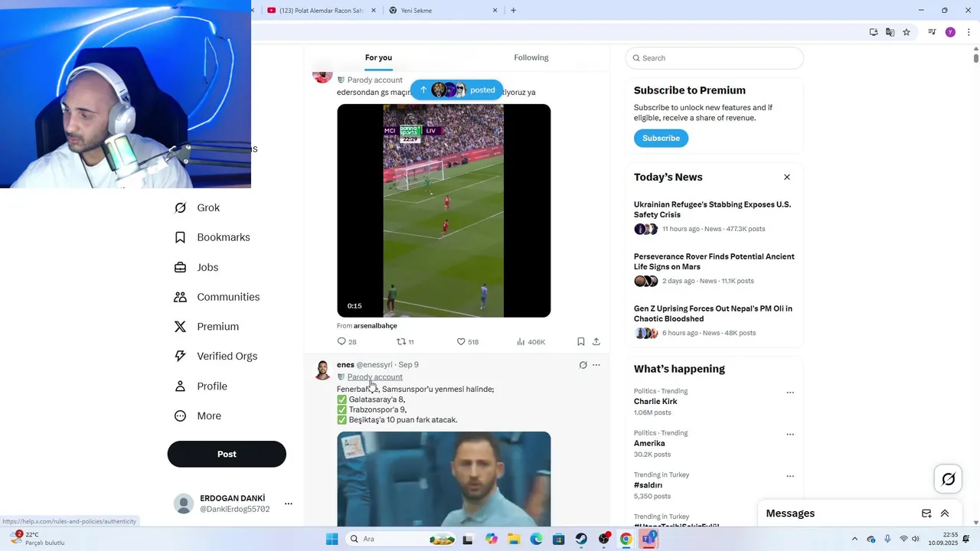Screen dimensions: 980x551
Task: Show hidden system tray icons
Action: tap(854, 539)
